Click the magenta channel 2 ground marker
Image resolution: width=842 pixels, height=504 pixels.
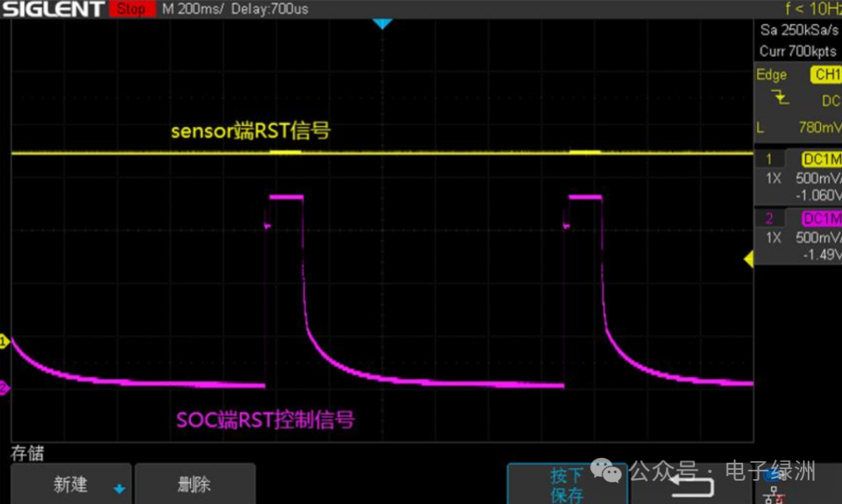[5, 387]
